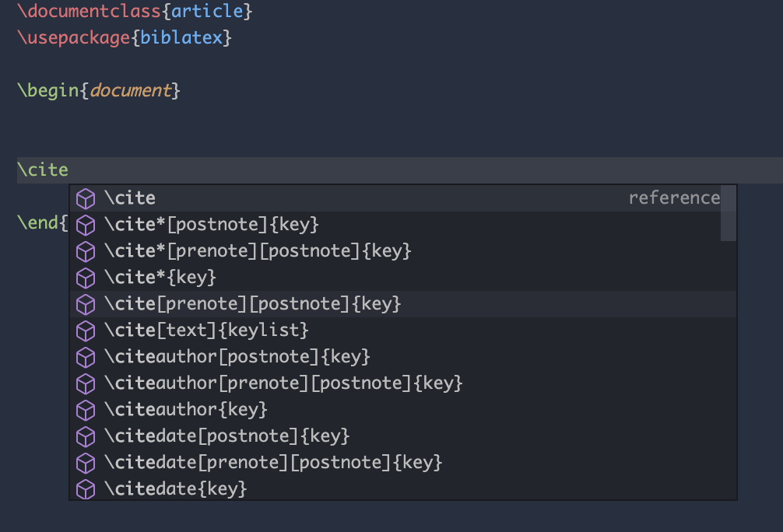Click the cube icon for \cite[text]{keylist}
The width and height of the screenshot is (783, 532).
pyautogui.click(x=86, y=330)
